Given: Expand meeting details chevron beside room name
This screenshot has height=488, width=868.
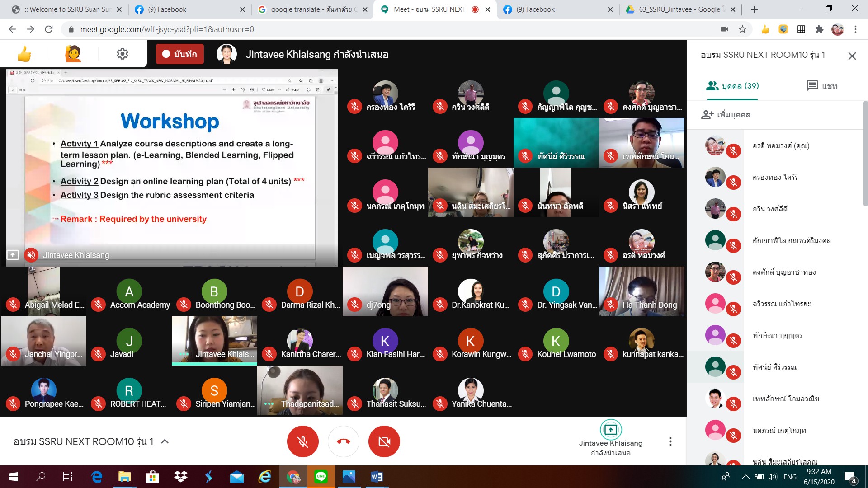Looking at the screenshot, I should pos(165,441).
